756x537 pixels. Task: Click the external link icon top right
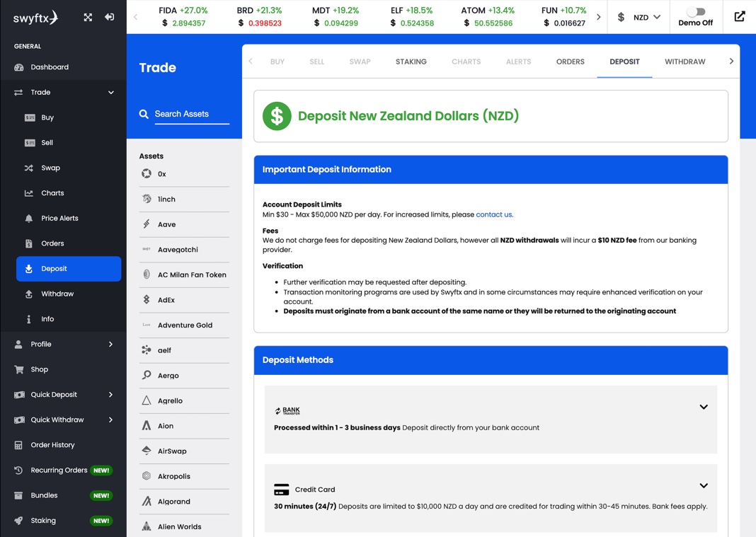739,17
